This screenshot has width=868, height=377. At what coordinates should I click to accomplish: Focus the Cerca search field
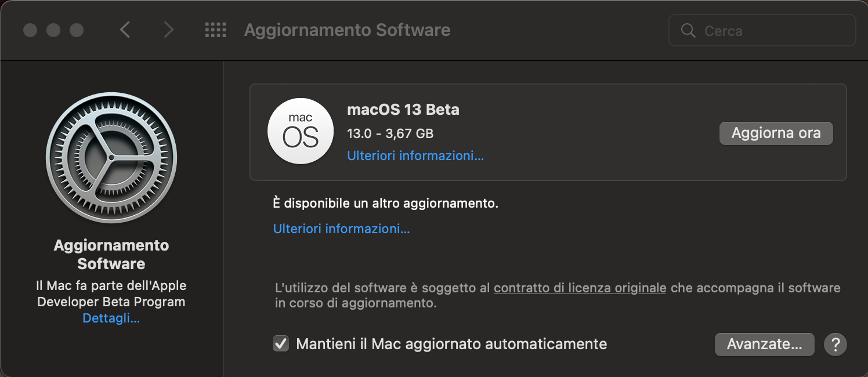(x=762, y=30)
